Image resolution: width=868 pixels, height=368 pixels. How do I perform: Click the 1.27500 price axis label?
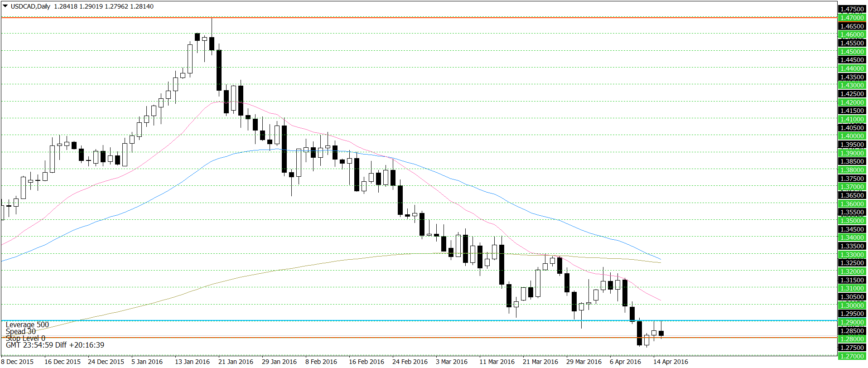852,348
